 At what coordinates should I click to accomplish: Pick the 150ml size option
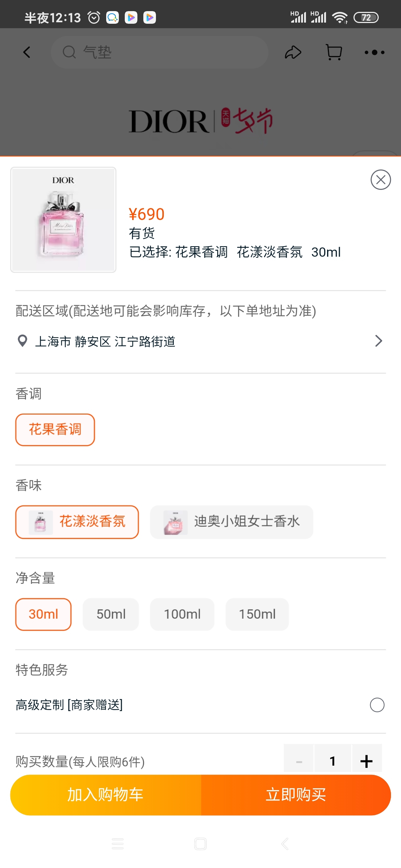(257, 614)
